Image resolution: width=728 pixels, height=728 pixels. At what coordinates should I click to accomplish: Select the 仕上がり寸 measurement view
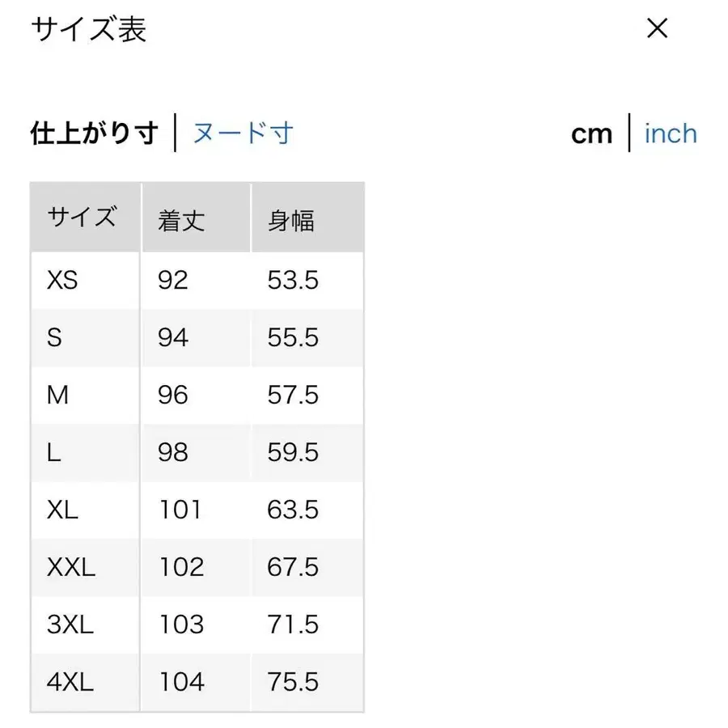tap(94, 132)
